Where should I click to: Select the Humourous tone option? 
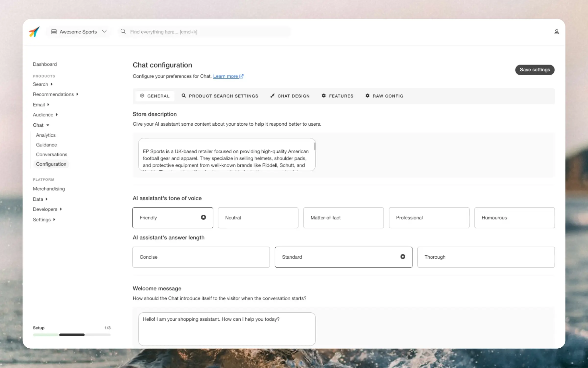pos(514,218)
